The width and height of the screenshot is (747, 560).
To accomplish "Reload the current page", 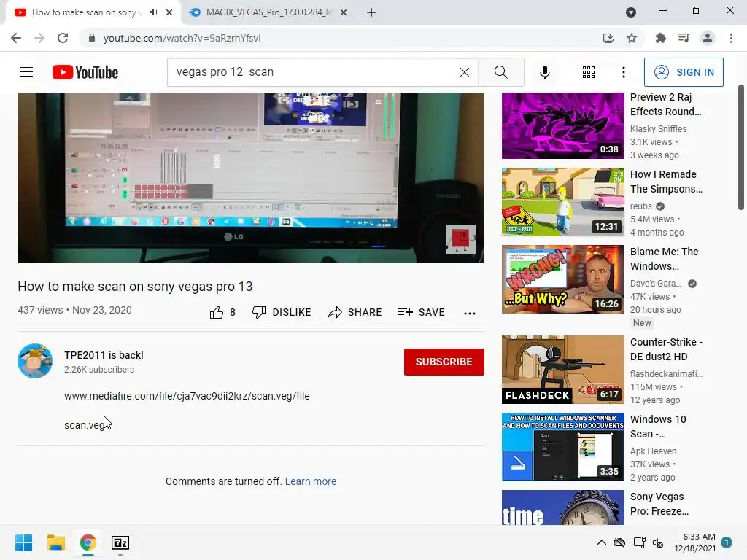I will (63, 38).
